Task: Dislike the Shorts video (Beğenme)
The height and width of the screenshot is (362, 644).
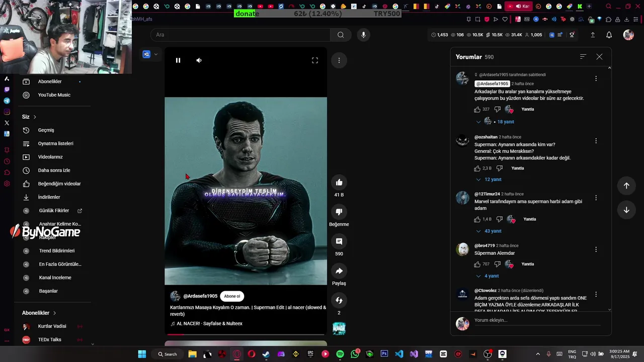Action: [x=339, y=212]
